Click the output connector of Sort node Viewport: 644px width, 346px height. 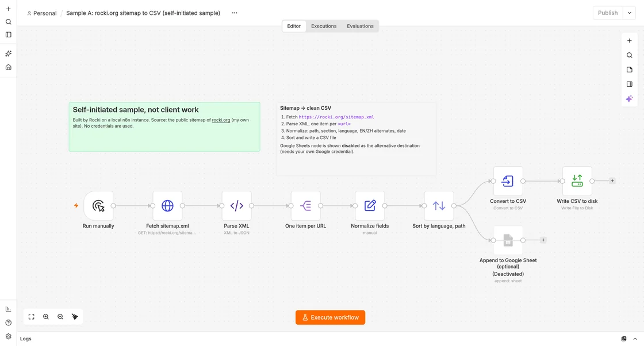(454, 206)
